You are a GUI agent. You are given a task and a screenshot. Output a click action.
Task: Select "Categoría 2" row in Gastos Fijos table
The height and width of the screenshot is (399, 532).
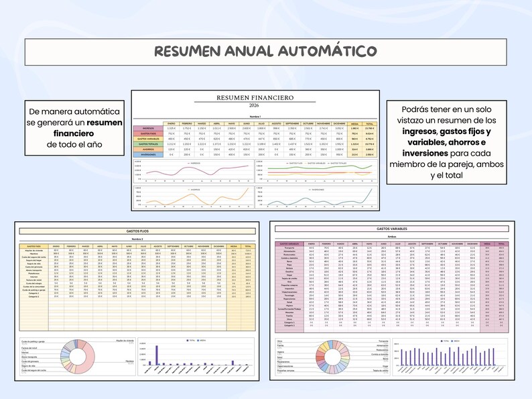point(137,296)
